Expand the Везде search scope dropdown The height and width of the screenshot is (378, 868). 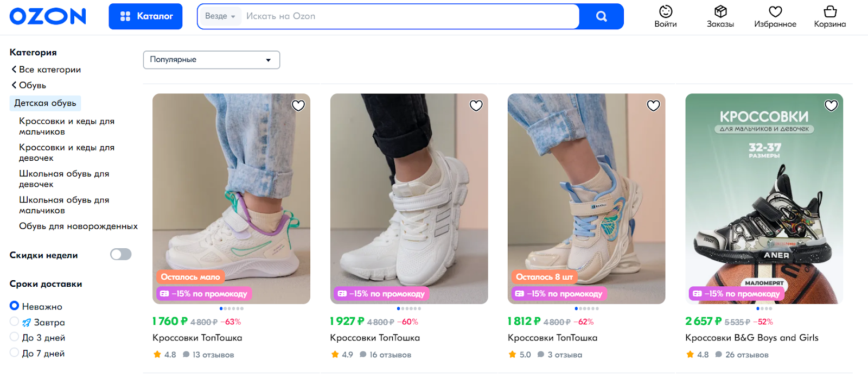click(220, 16)
